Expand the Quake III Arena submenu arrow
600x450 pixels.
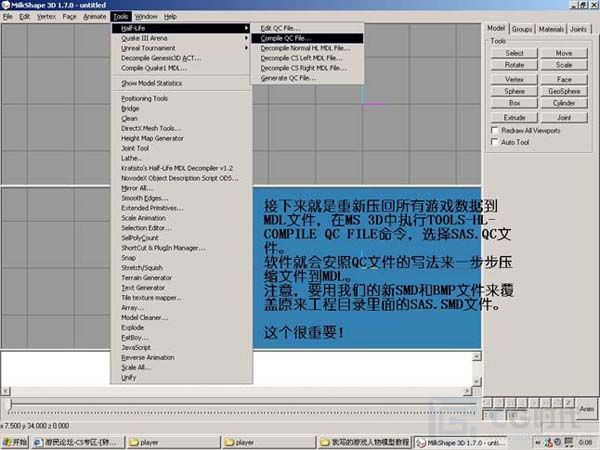[246, 38]
